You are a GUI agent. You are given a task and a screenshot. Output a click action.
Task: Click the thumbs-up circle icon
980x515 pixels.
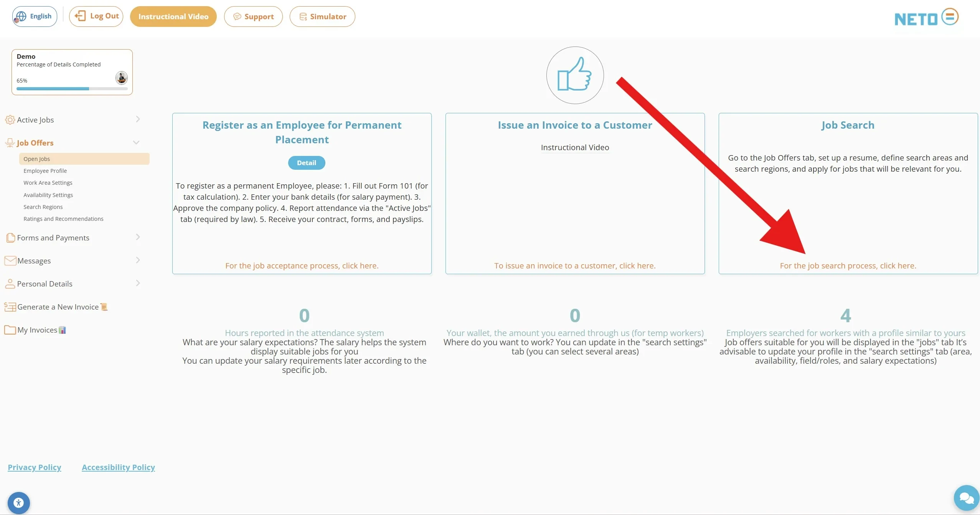point(575,75)
